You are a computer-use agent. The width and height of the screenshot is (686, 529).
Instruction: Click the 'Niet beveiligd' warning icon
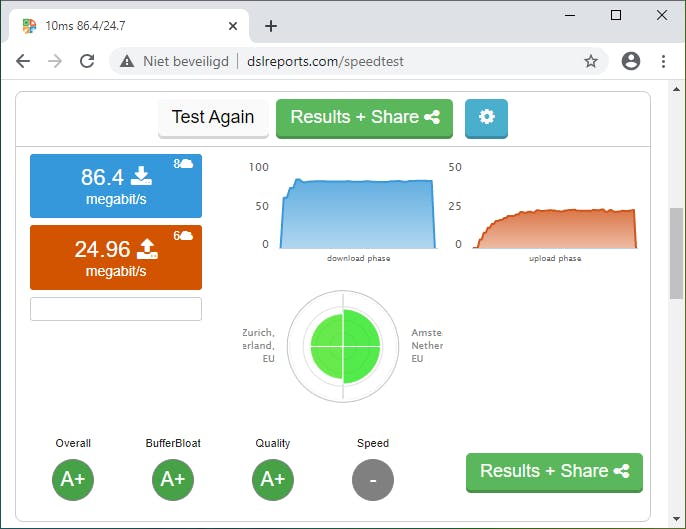(x=127, y=61)
